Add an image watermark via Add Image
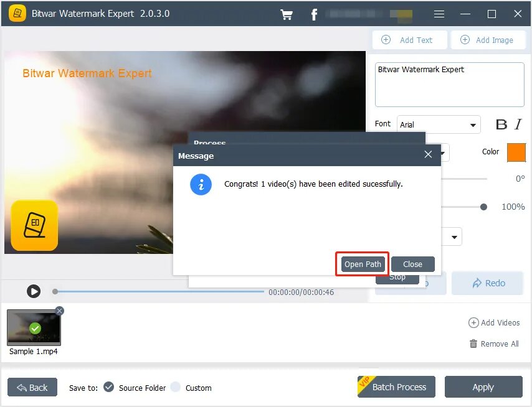The height and width of the screenshot is (407, 532). pyautogui.click(x=488, y=40)
